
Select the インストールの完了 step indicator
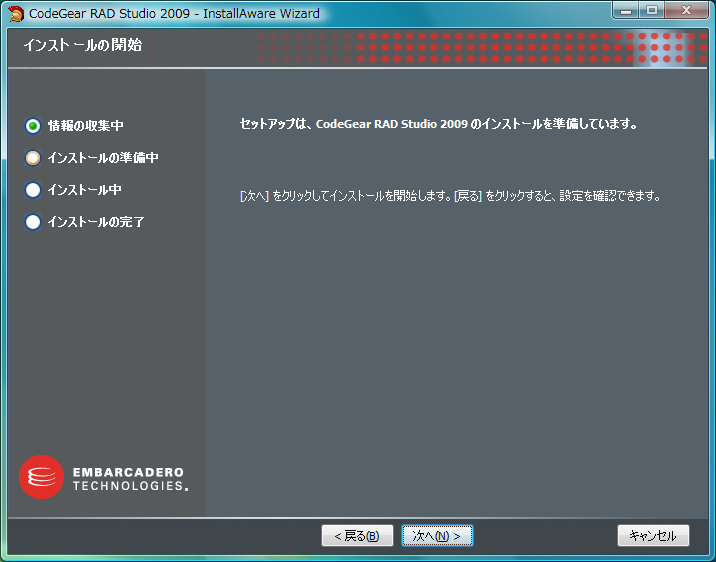tap(33, 222)
